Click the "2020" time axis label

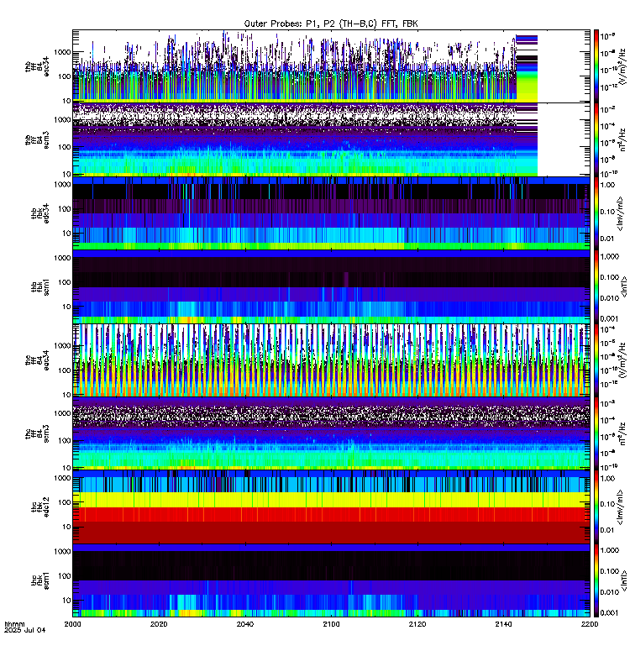(x=159, y=624)
